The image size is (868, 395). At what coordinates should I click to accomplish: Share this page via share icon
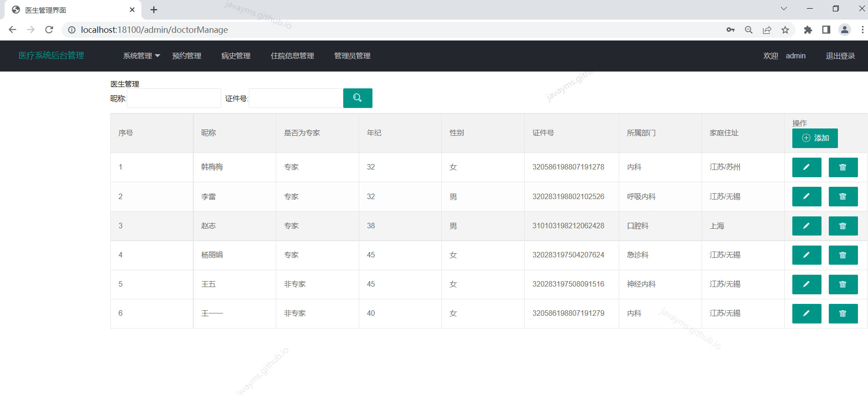(x=767, y=30)
